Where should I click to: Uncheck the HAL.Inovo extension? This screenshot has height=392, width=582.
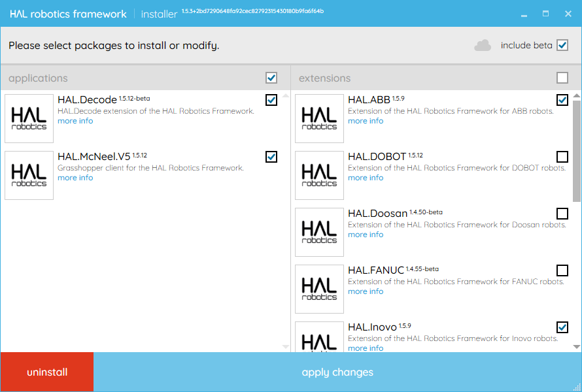[x=562, y=327]
